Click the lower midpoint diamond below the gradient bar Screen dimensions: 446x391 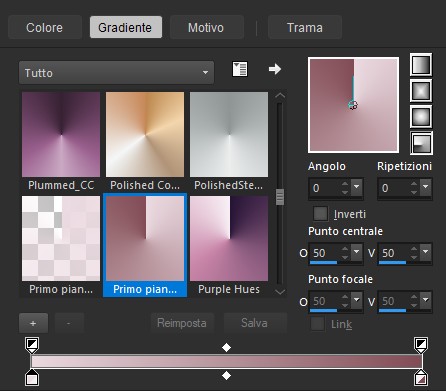click(x=226, y=376)
